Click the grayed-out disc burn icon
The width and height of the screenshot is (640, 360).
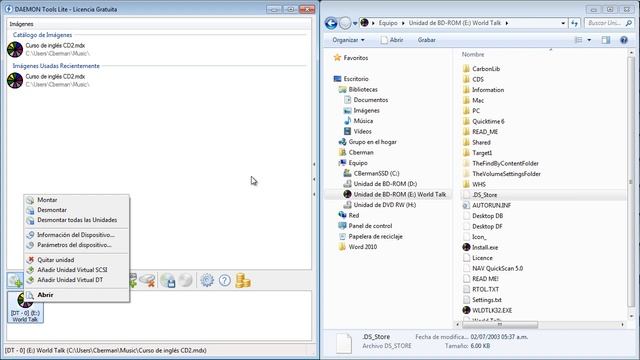[186, 280]
